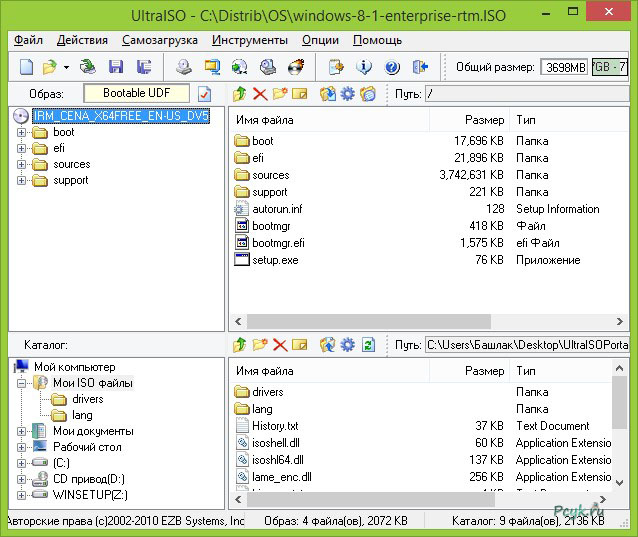
Task: Click the Save icon in the main toolbar
Action: [116, 68]
